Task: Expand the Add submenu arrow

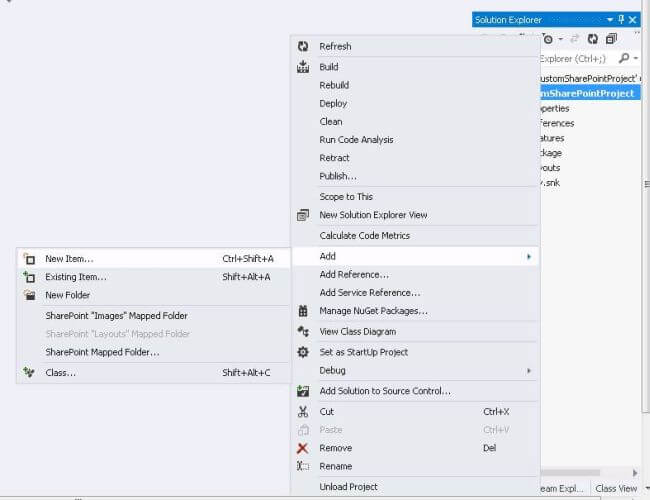Action: pyautogui.click(x=528, y=257)
